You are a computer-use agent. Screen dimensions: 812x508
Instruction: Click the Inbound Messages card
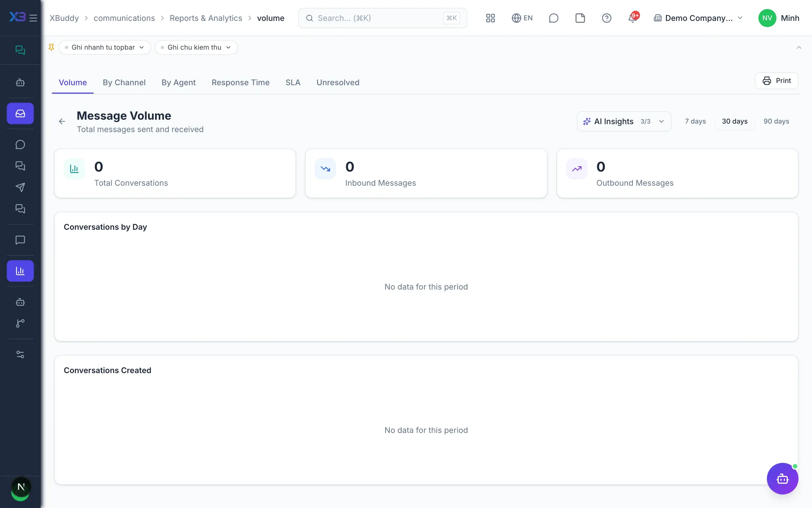tap(426, 173)
